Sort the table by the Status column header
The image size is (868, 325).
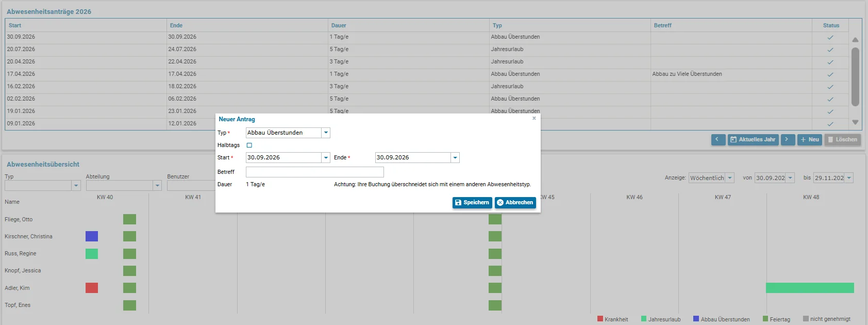click(x=831, y=25)
